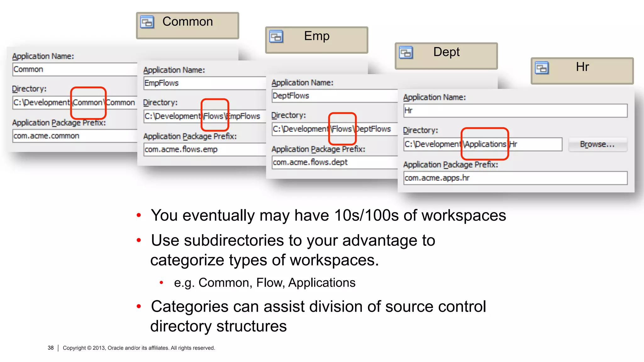Click 'Application Name:' label in Common dialog
Screen dimensions: 644x362
(x=43, y=56)
